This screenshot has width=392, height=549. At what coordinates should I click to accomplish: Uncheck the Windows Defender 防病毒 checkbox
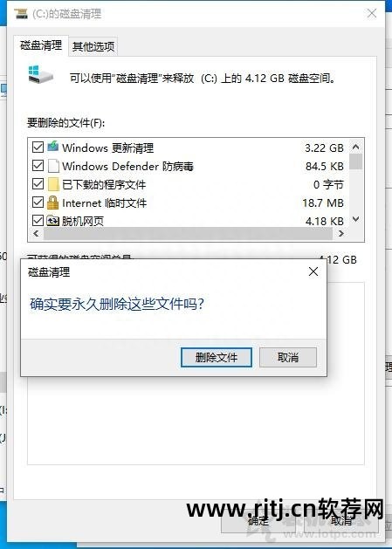(x=38, y=166)
